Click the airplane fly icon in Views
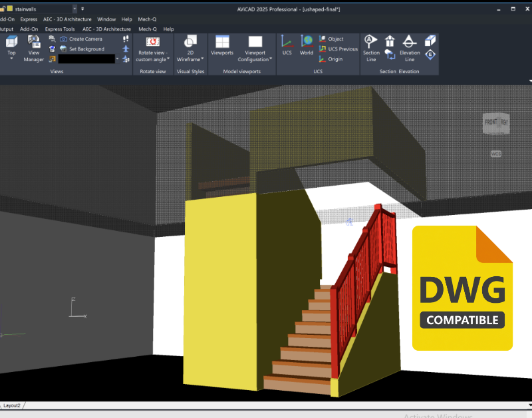Screen dimensions: 532x418 click(x=126, y=49)
